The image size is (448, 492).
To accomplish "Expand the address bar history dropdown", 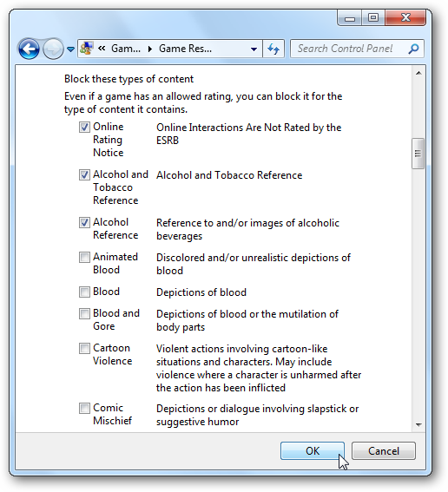I will (x=254, y=49).
